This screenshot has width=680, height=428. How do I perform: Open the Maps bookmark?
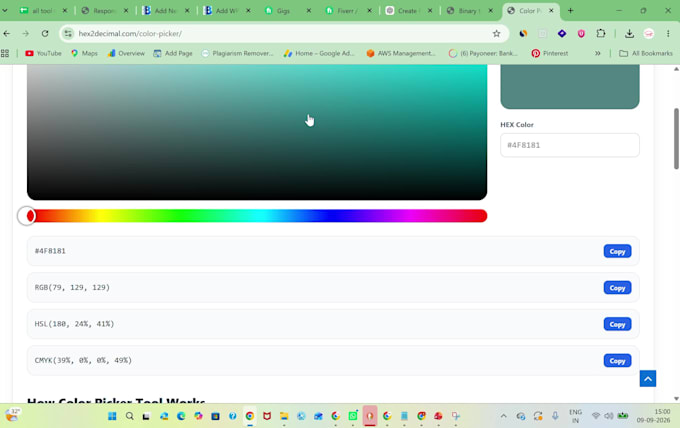(84, 53)
